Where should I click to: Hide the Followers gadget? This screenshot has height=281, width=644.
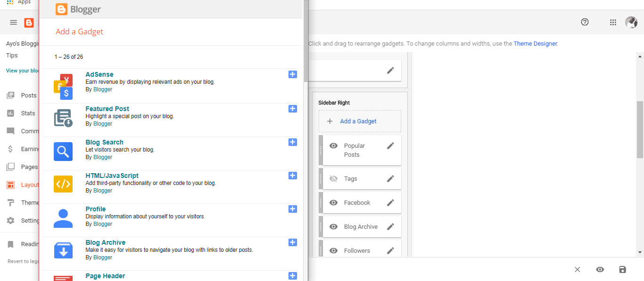(333, 250)
